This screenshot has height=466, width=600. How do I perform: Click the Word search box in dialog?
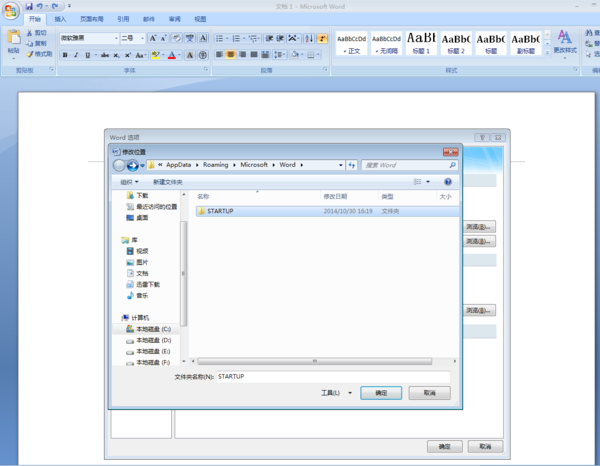tap(409, 165)
